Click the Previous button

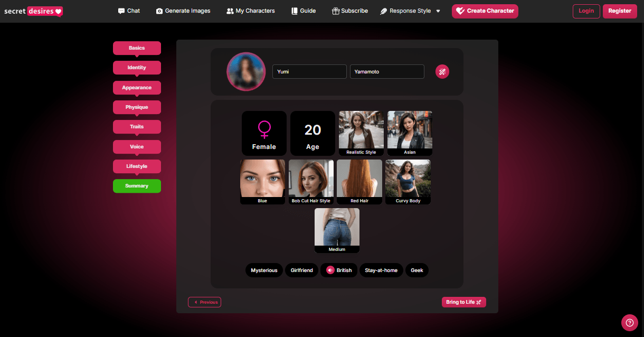[x=204, y=302]
